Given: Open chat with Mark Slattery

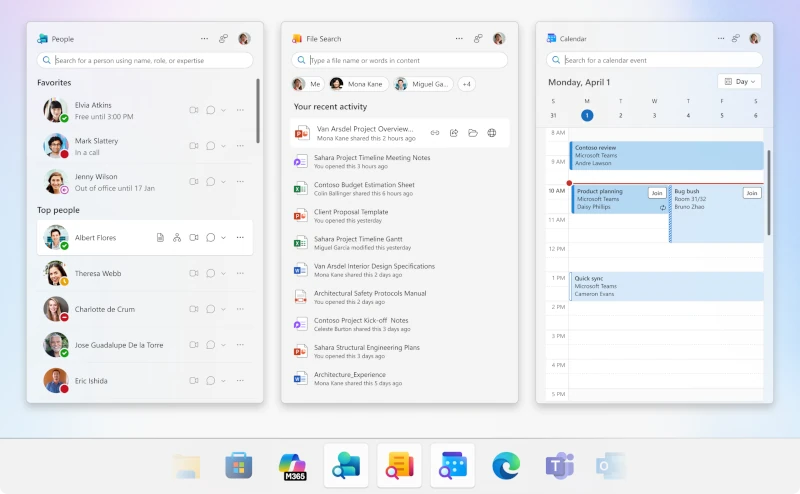Looking at the screenshot, I should point(211,146).
